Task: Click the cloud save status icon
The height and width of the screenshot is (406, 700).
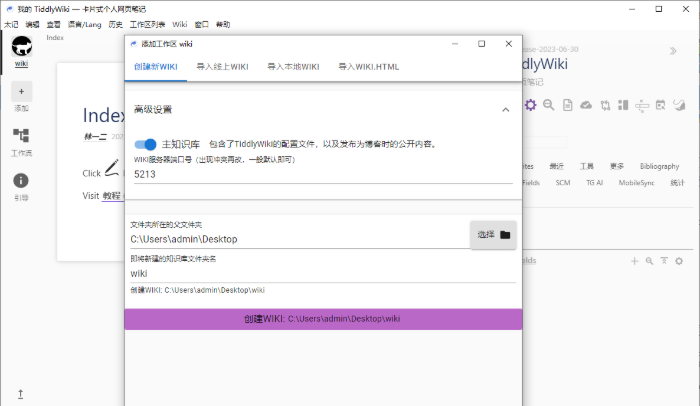Action: pyautogui.click(x=586, y=105)
